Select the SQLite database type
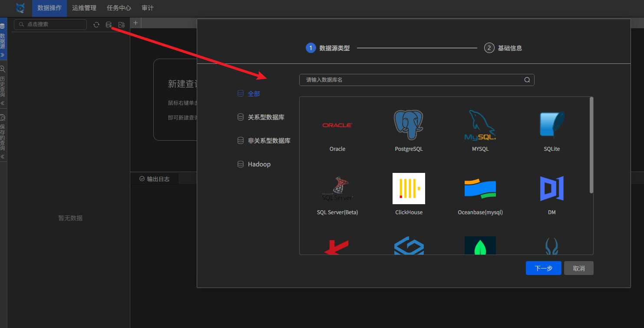 552,131
